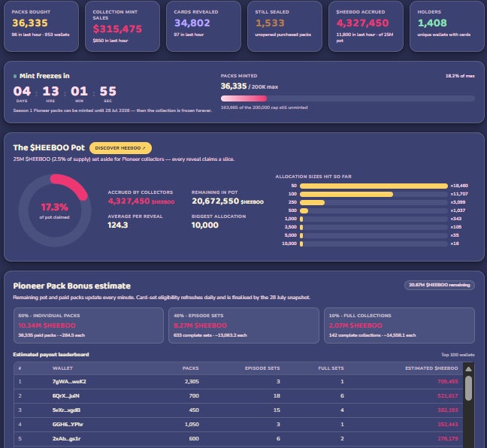This screenshot has height=448, width=487.
Task: Click the Mint freezes in heading
Action: pyautogui.click(x=44, y=76)
